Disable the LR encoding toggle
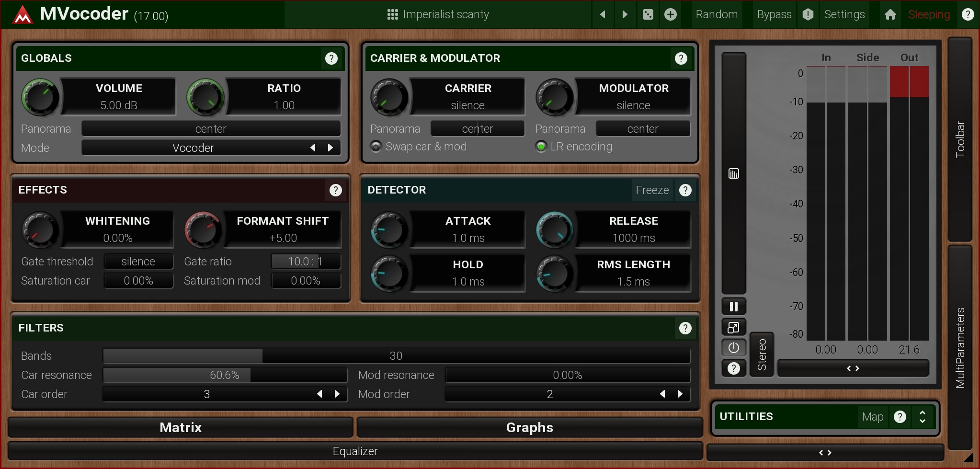Screen dimensions: 980x469 coord(541,147)
